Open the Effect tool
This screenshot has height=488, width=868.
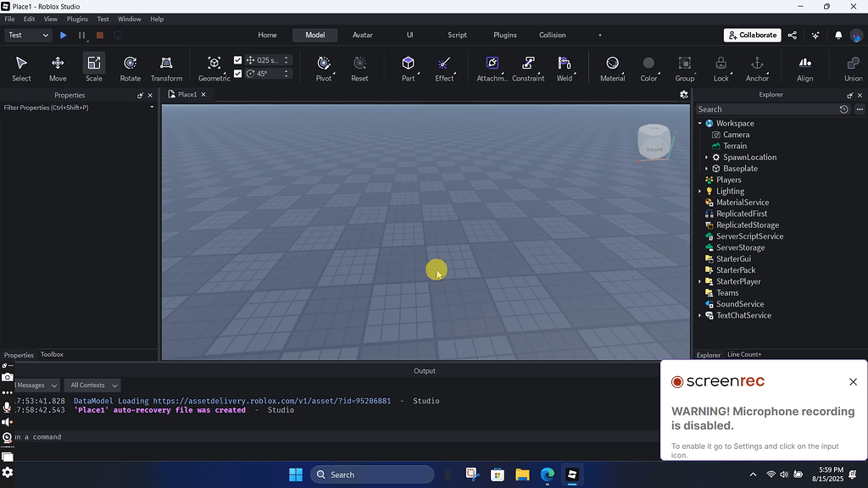[444, 68]
